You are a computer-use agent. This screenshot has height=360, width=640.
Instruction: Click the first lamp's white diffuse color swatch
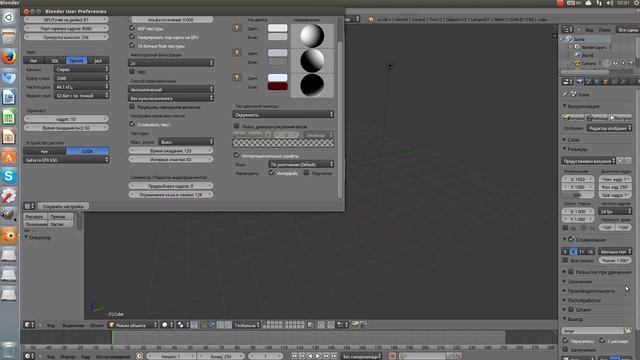[x=278, y=28]
